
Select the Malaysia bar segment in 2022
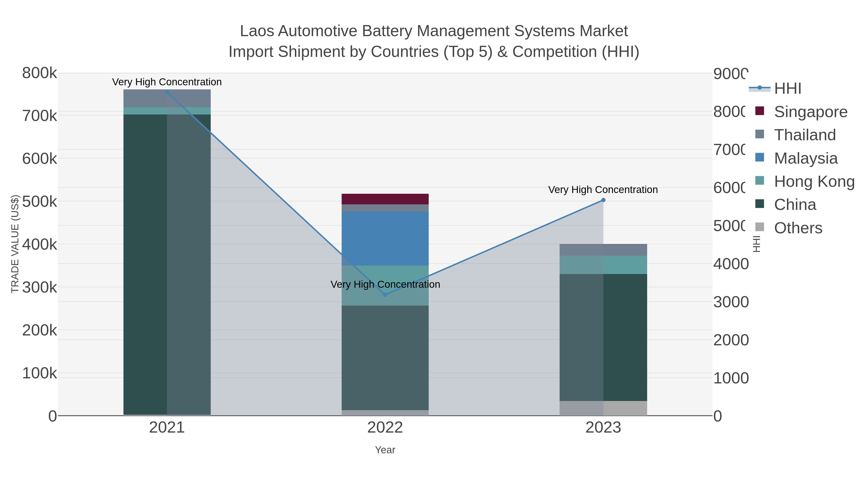pos(385,239)
